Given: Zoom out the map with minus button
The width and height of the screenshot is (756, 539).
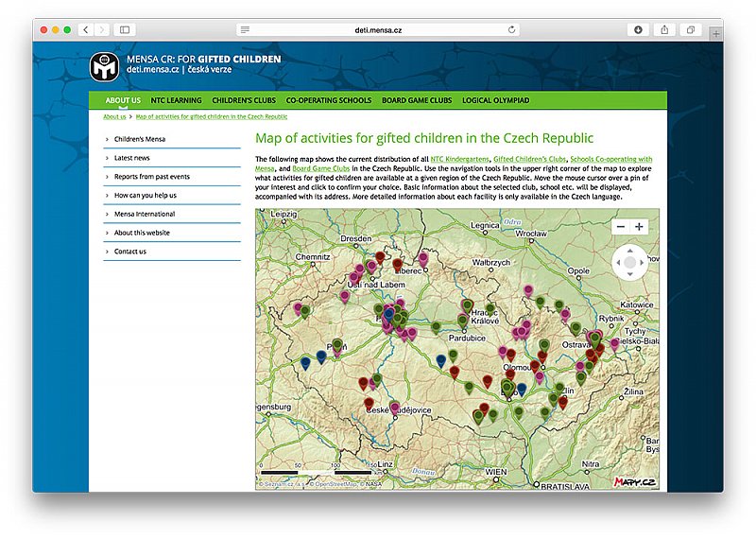Looking at the screenshot, I should click(620, 227).
